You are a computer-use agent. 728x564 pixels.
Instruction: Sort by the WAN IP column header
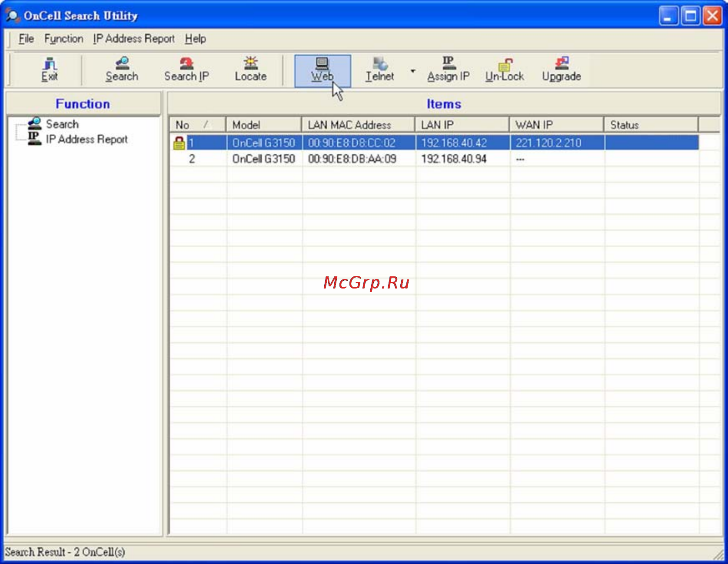[557, 125]
